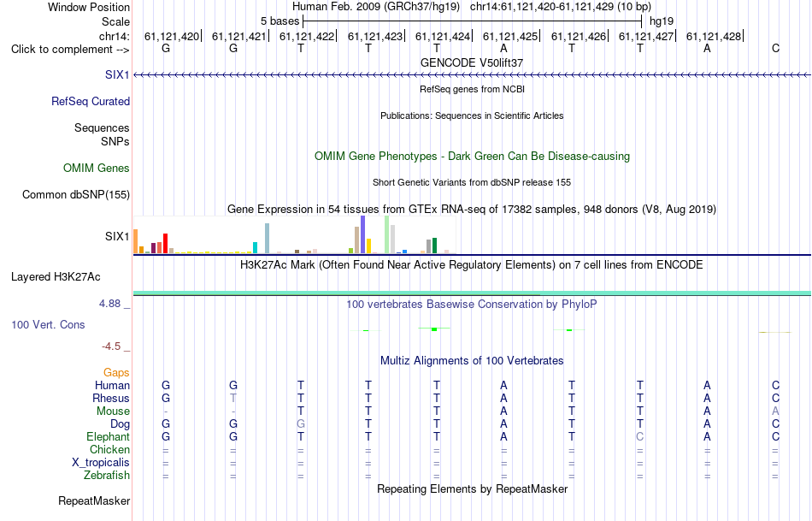812x521 pixels.
Task: Click the H3K27Ac Mark track title
Action: coord(472,265)
